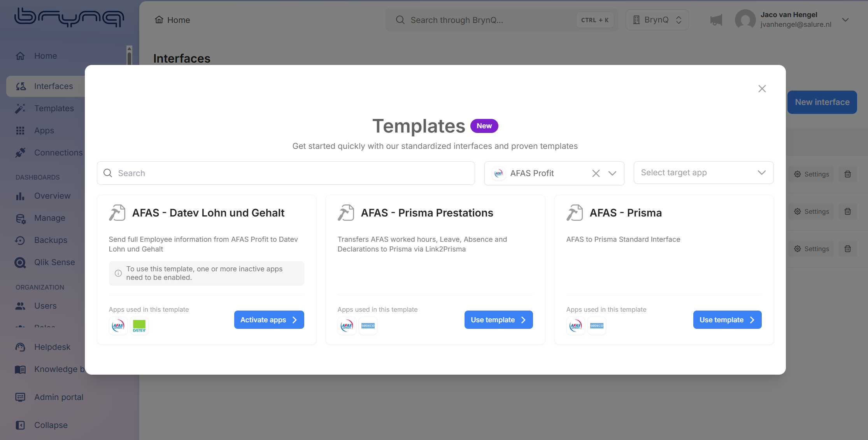Screen dimensions: 868x440
Task: Click the DATEV app icon
Action: click(139, 326)
